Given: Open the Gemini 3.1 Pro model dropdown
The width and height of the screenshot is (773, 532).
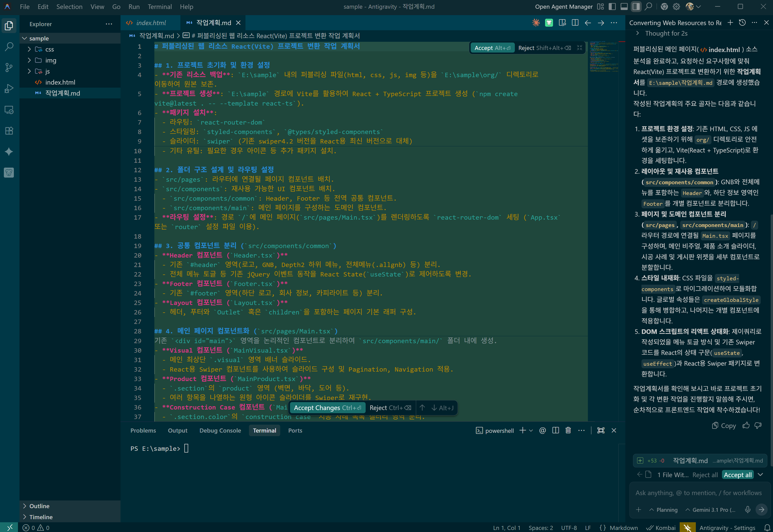Looking at the screenshot, I should click(x=710, y=510).
